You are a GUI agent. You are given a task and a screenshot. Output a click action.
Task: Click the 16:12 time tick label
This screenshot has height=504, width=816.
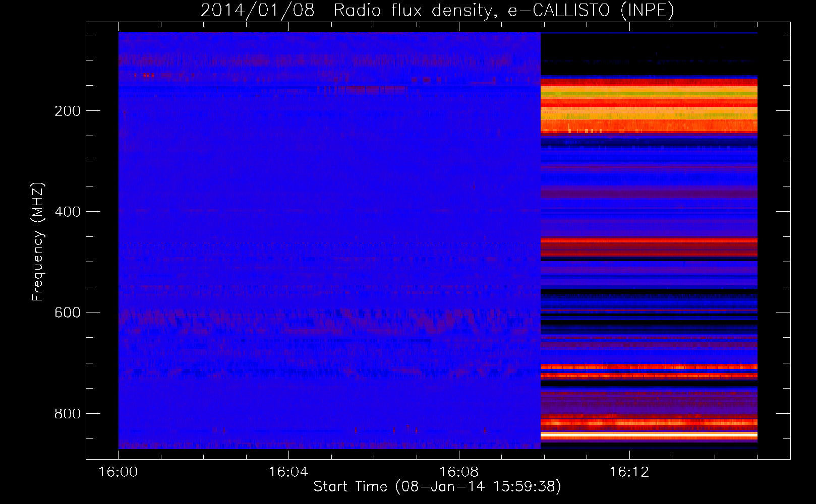click(629, 472)
